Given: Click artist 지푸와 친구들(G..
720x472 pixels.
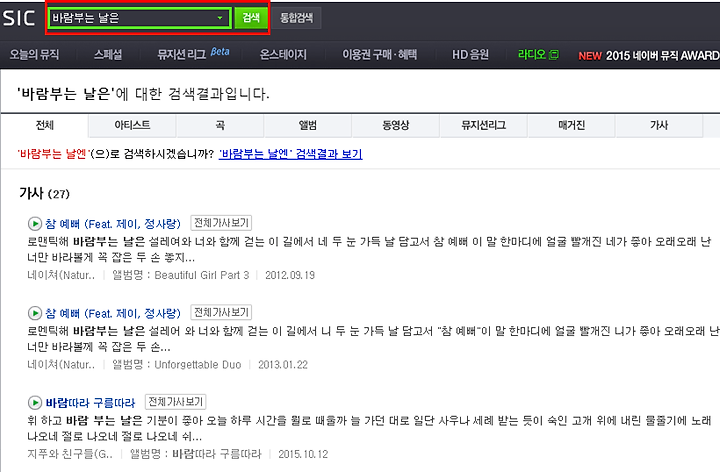Looking at the screenshot, I should point(70,454).
